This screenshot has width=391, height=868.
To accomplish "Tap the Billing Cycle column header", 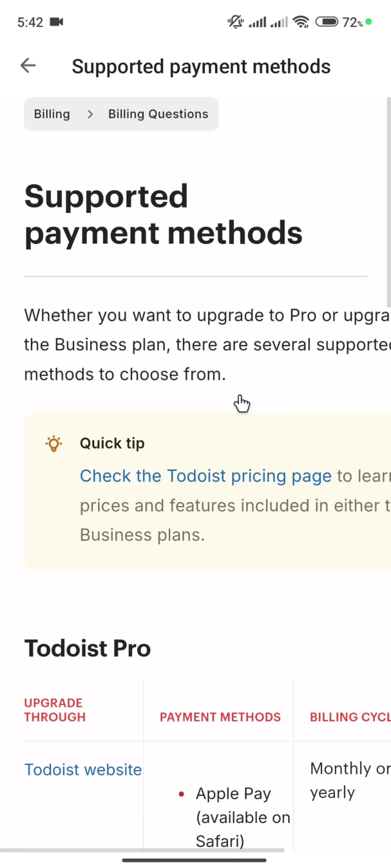I will (350, 717).
